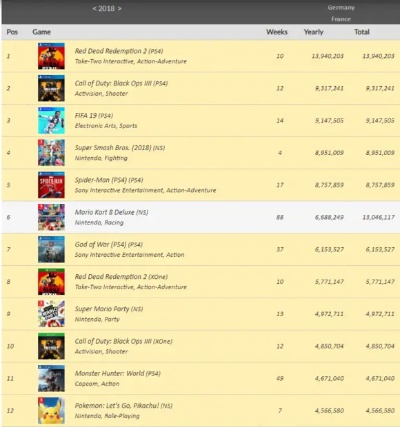Screen dimensions: 400x427
Task: Open Super Mario Party title link
Action: (109, 309)
